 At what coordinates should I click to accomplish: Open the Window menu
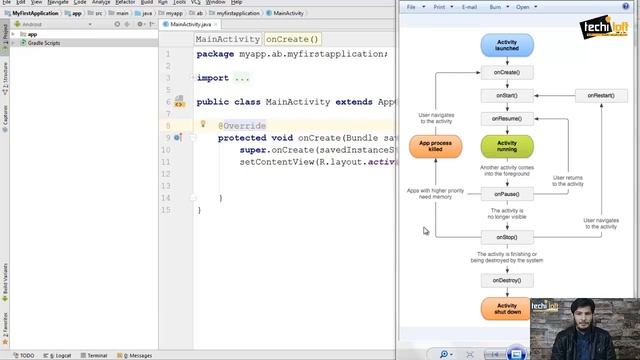tap(215, 2)
